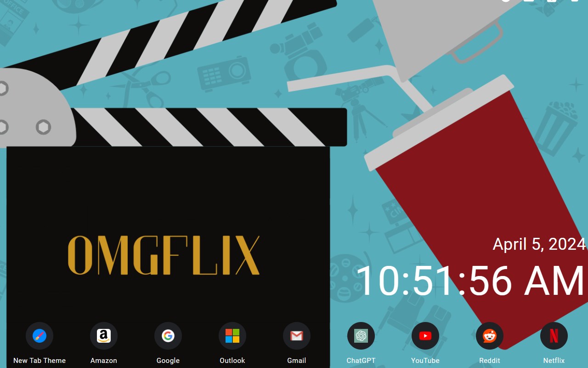Open the Netflix shortcut icon
The width and height of the screenshot is (588, 368).
(554, 336)
